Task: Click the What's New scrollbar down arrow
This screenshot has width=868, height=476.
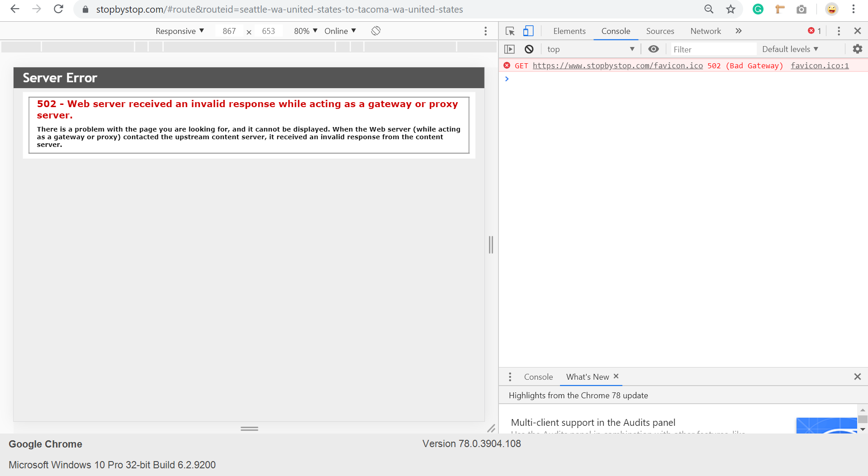Action: point(863,429)
